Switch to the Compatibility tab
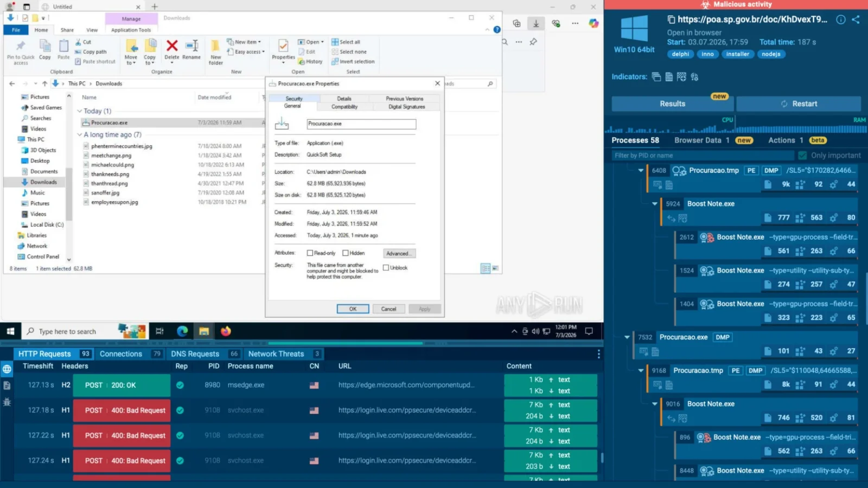 click(x=344, y=107)
